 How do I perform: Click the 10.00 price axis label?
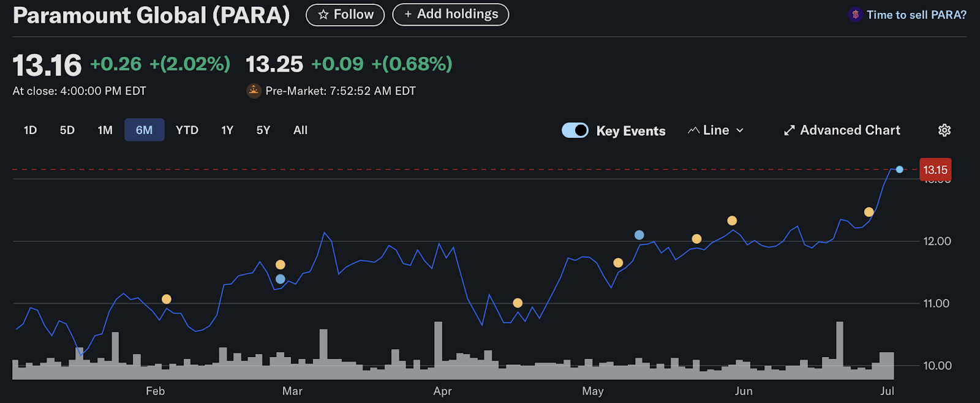pyautogui.click(x=937, y=366)
